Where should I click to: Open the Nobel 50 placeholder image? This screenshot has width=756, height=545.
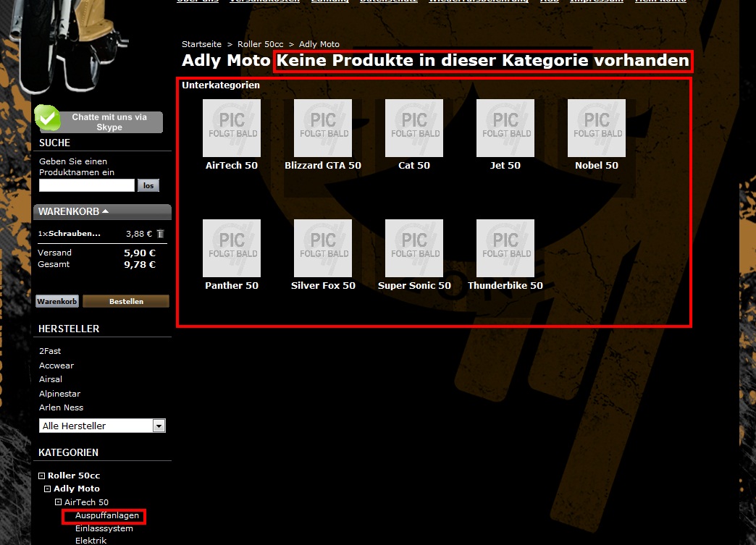tap(597, 128)
